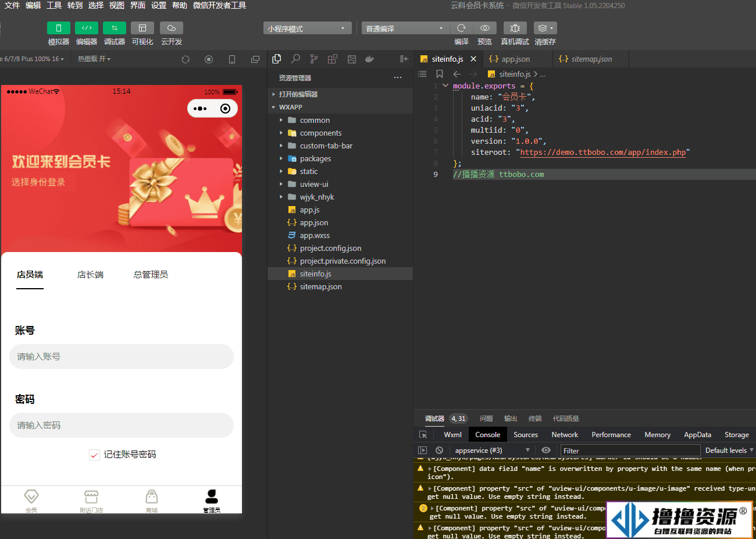Toggle the simulator (模拟器) panel button
This screenshot has height=539, width=756.
point(58,28)
